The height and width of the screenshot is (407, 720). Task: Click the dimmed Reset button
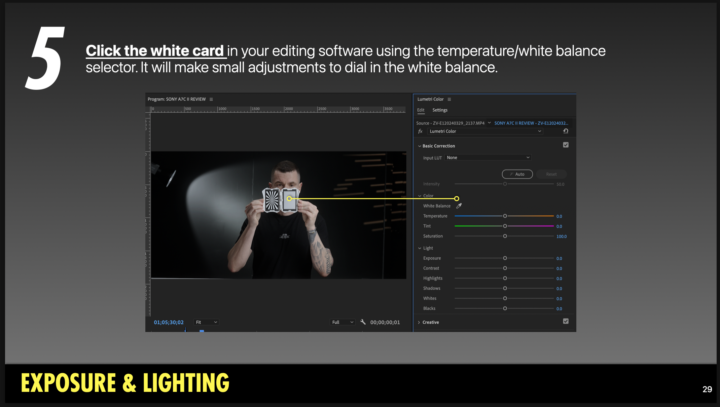[x=551, y=174]
